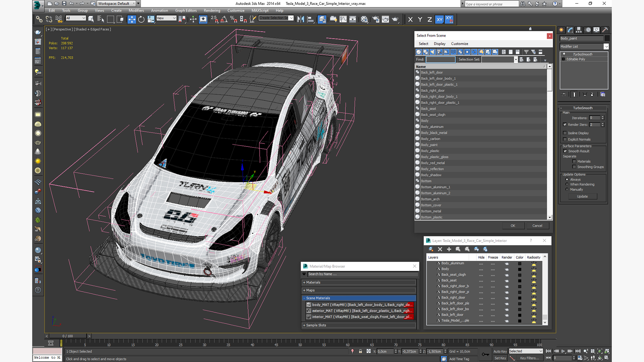Open the Rendering menu
The height and width of the screenshot is (362, 644).
[x=212, y=10]
